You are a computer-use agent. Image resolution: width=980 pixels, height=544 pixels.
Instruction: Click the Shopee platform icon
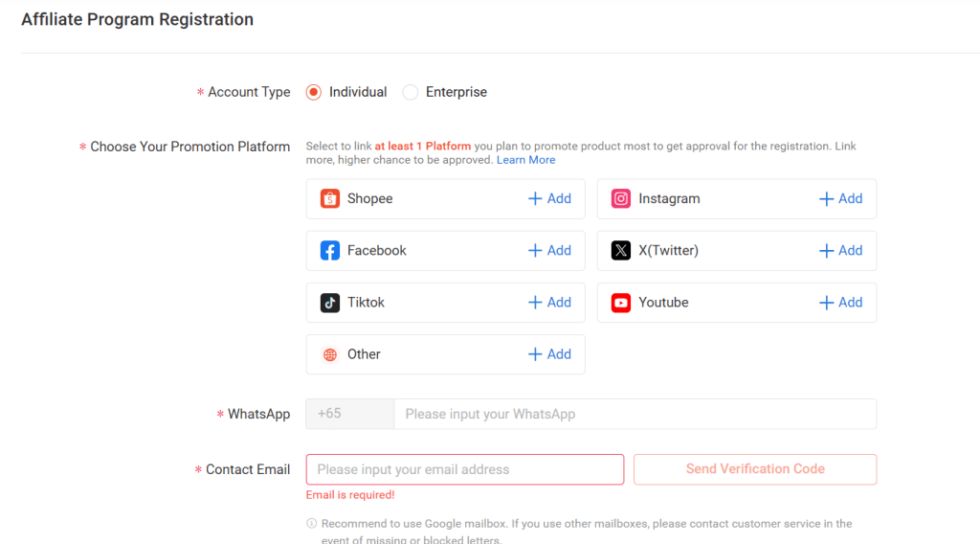click(330, 199)
